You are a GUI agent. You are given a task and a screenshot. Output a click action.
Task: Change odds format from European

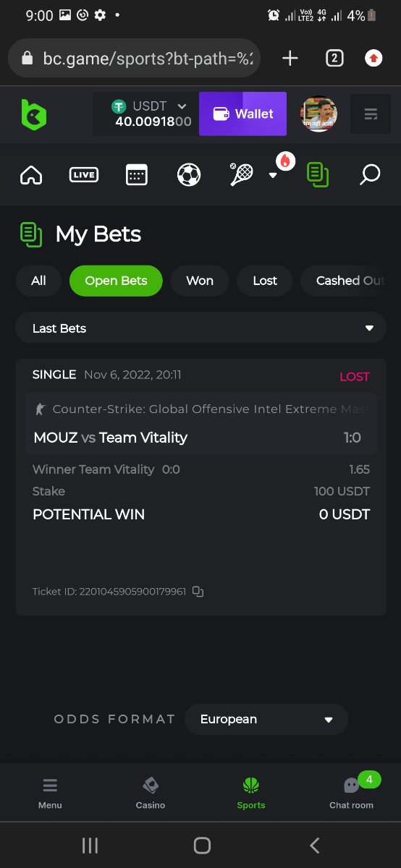coord(266,719)
